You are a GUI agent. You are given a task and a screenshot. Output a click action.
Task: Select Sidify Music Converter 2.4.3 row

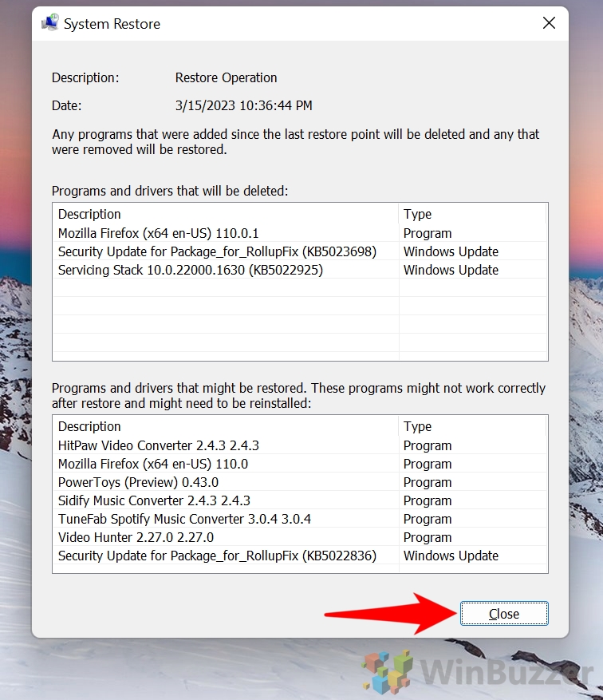[x=300, y=500]
